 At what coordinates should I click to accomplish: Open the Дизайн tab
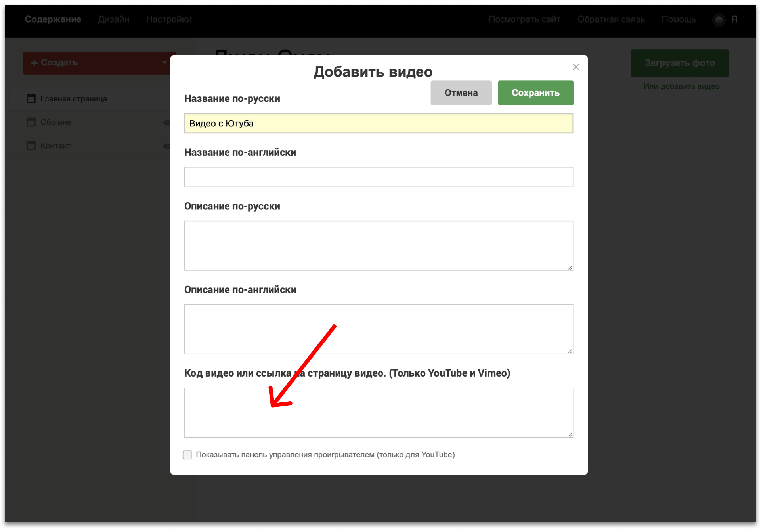114,19
